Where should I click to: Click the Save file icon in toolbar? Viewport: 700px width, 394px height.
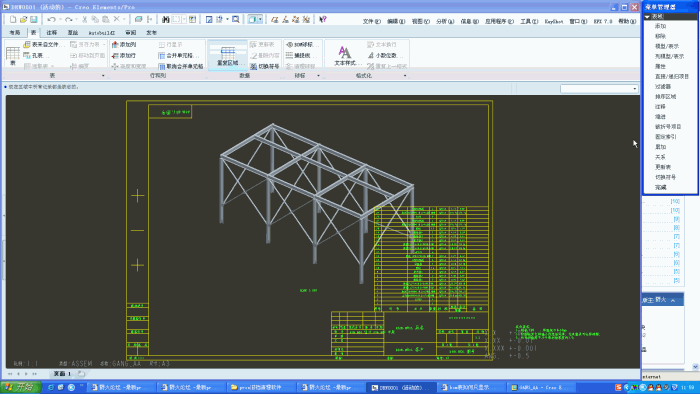(x=34, y=19)
